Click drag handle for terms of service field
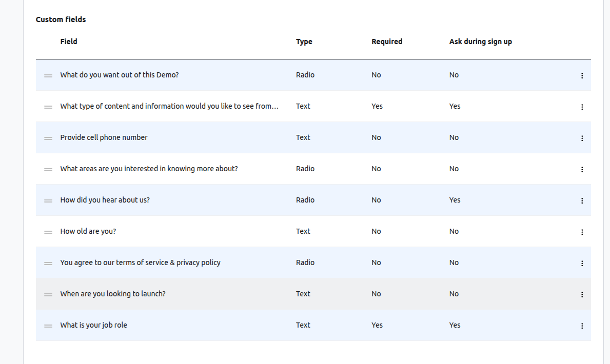 click(x=48, y=264)
